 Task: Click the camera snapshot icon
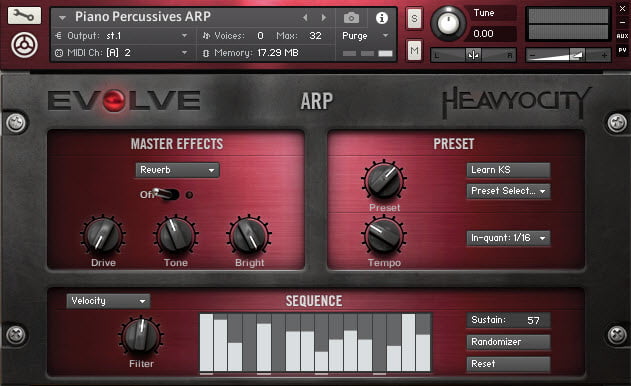pyautogui.click(x=351, y=18)
